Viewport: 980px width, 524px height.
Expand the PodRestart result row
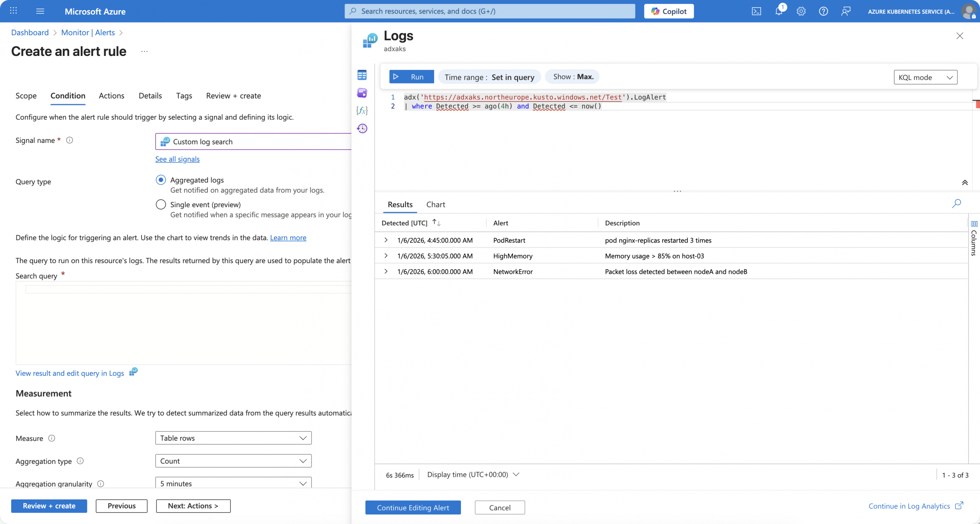pyautogui.click(x=386, y=240)
